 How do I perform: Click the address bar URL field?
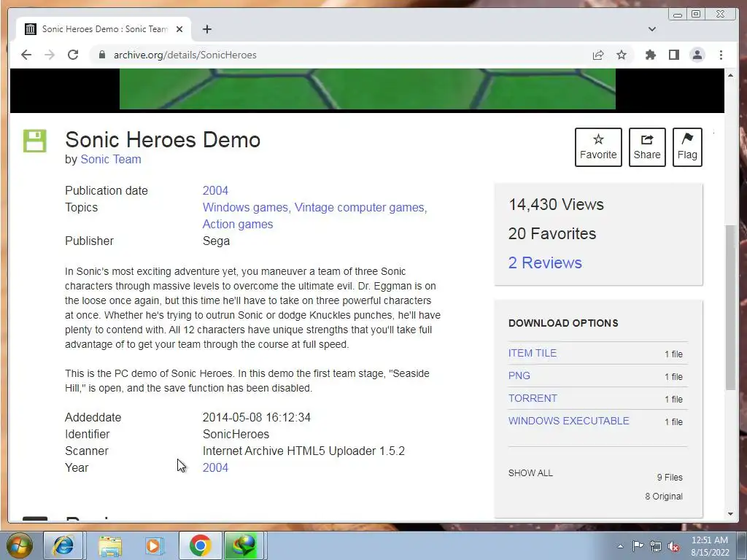pos(343,55)
